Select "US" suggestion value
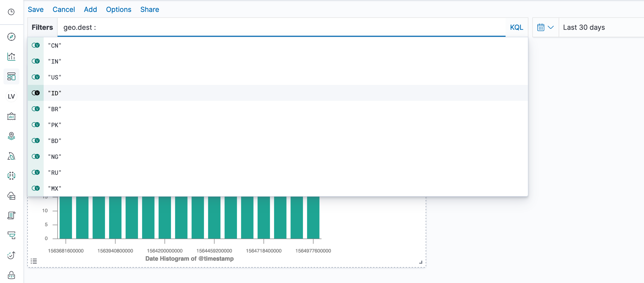The image size is (644, 283). coord(55,77)
